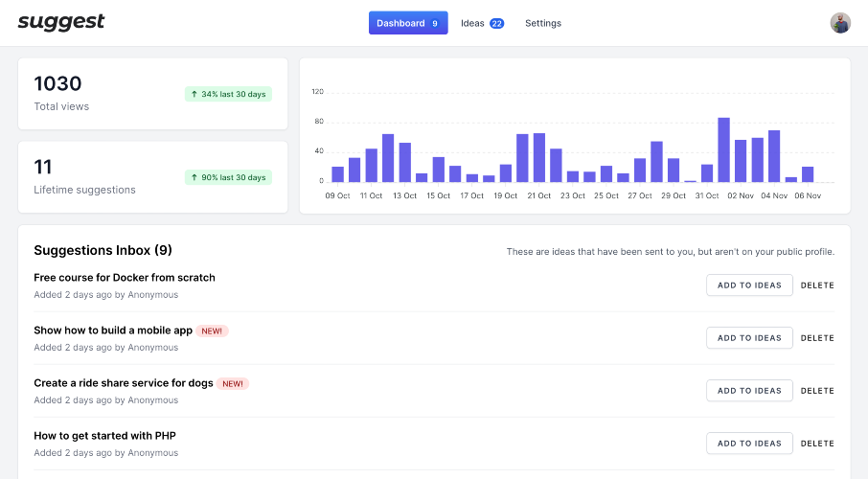868x479 pixels.
Task: Delete the ride share for dogs suggestion
Action: (817, 391)
